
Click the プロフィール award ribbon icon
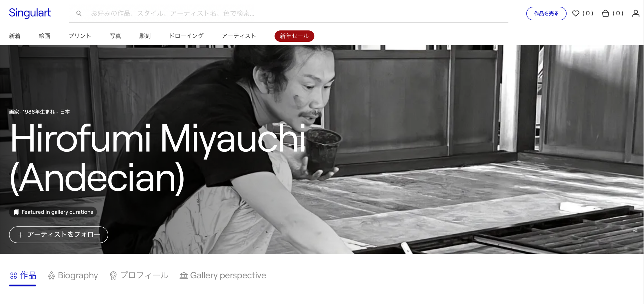pyautogui.click(x=113, y=276)
